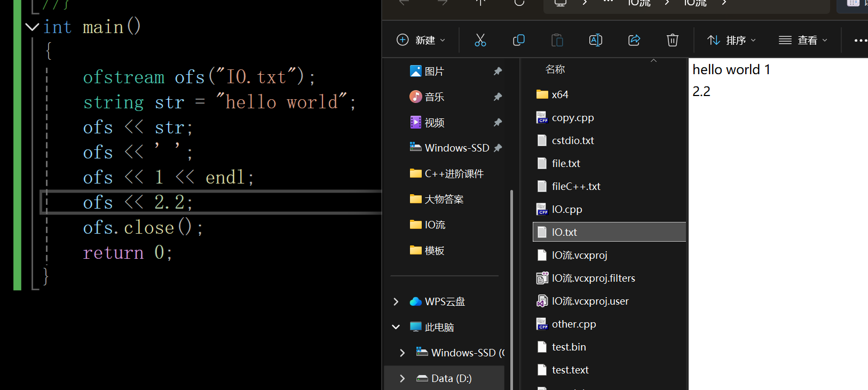Click the IO流.vcxproj.user file icon
The width and height of the screenshot is (868, 390).
[x=542, y=301]
